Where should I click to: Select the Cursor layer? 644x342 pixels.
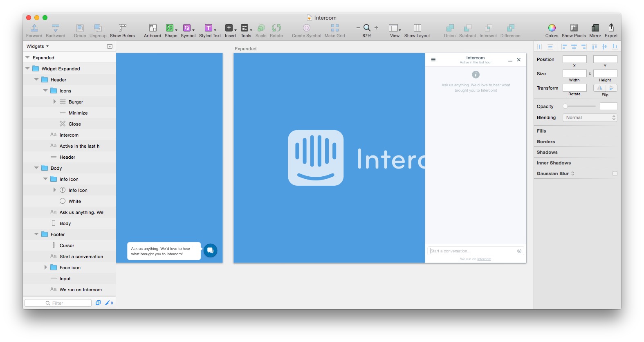[70, 245]
